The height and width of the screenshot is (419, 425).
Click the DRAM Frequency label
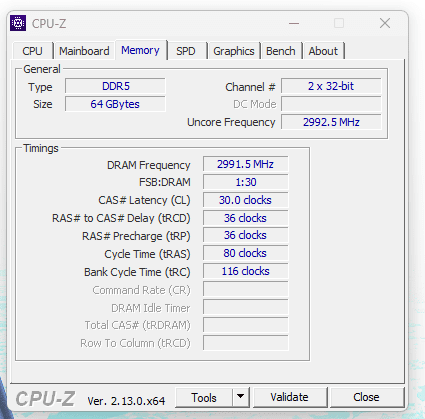pyautogui.click(x=149, y=165)
